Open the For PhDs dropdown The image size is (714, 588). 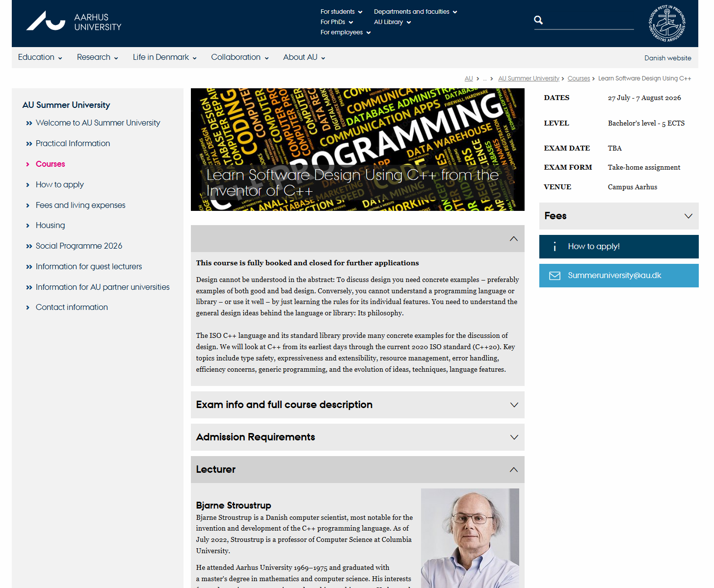(337, 22)
